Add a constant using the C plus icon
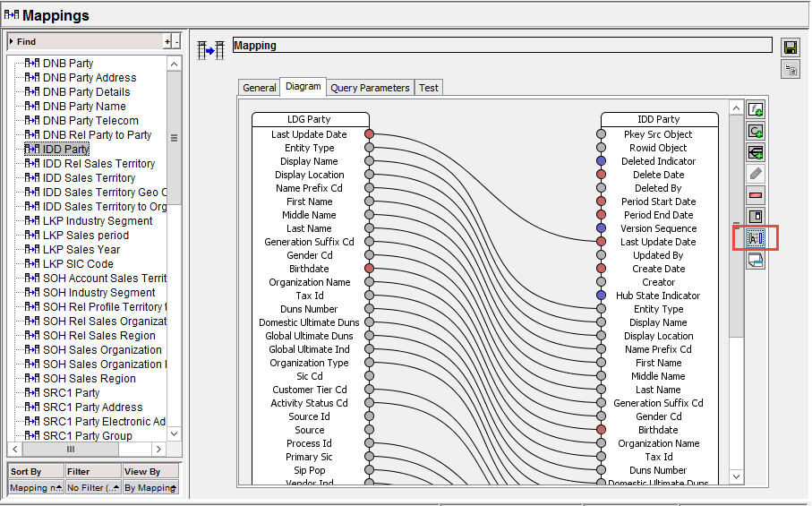This screenshot has height=506, width=812. click(756, 131)
